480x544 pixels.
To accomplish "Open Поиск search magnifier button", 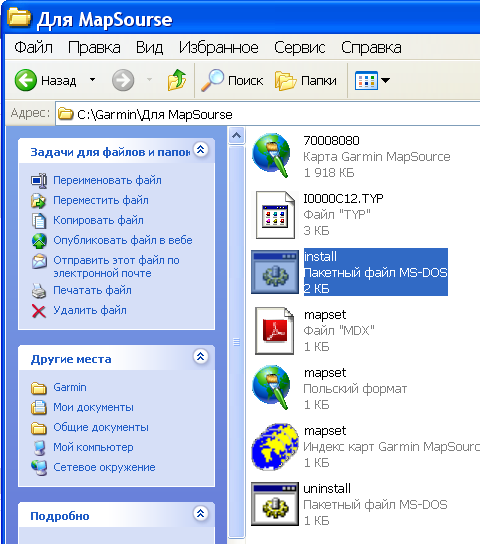I will pyautogui.click(x=232, y=80).
